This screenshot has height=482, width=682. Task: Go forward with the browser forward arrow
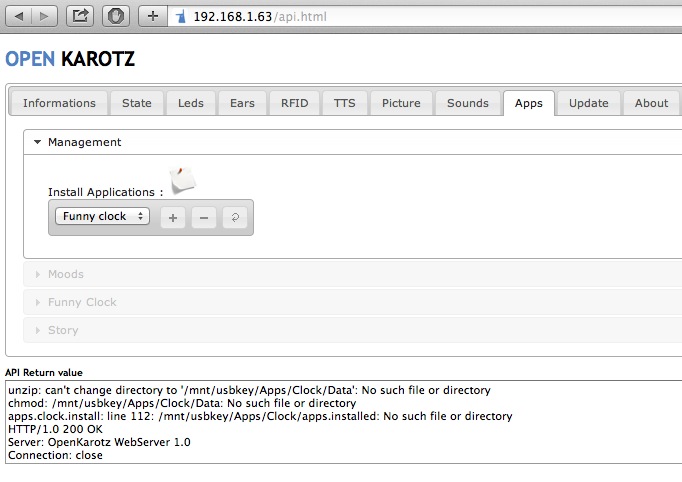pos(44,16)
